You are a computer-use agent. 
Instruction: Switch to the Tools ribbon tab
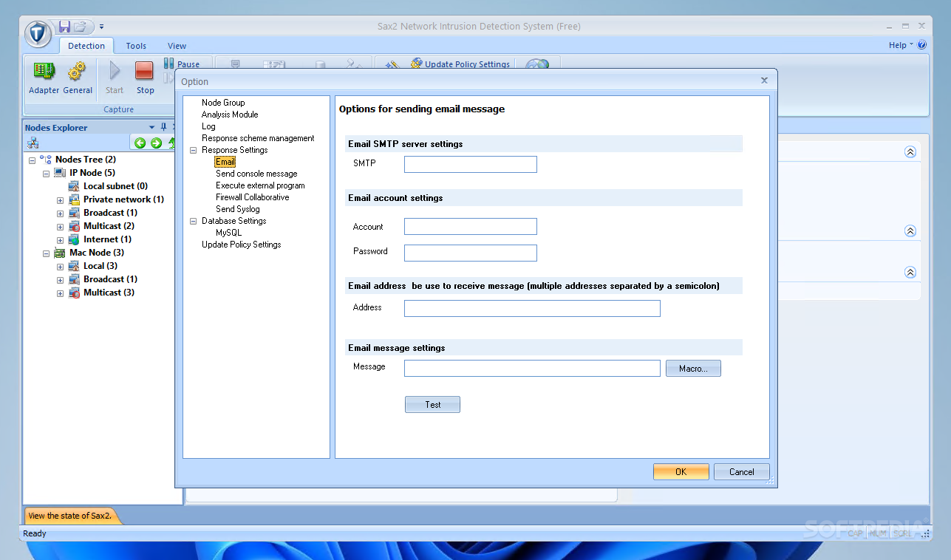(x=136, y=46)
